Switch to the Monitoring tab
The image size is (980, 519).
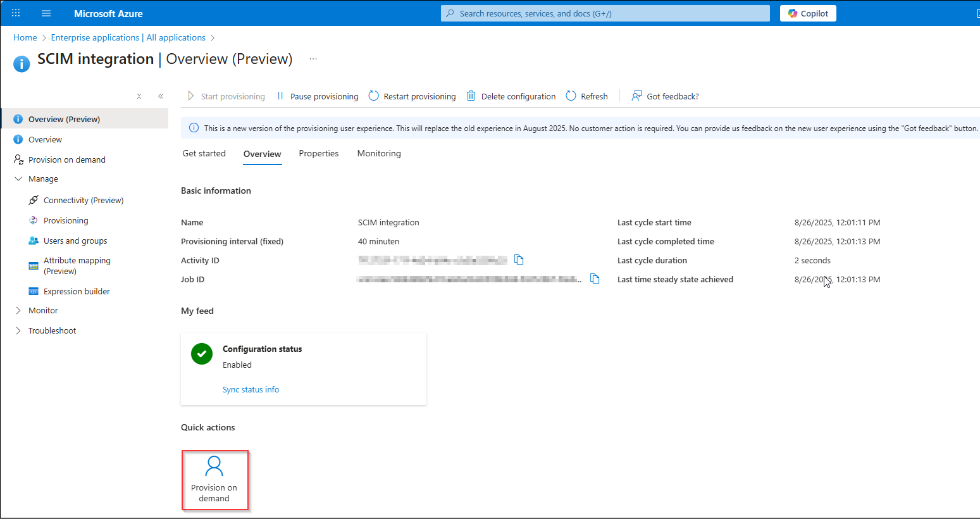pyautogui.click(x=379, y=153)
